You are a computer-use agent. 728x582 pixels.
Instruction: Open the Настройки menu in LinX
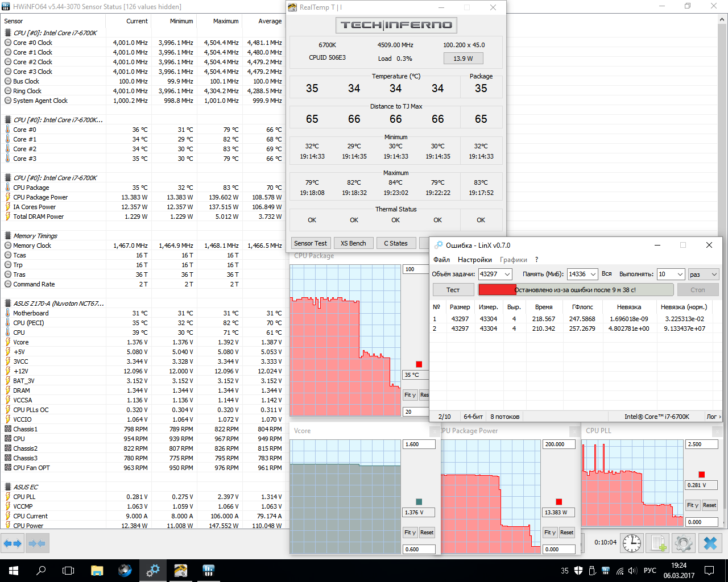[x=475, y=260]
